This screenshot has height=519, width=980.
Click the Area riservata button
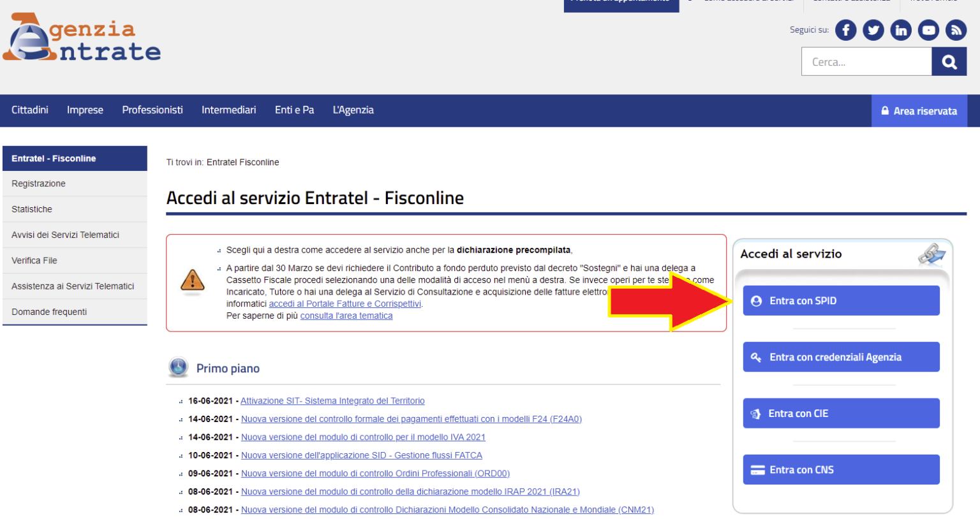919,111
